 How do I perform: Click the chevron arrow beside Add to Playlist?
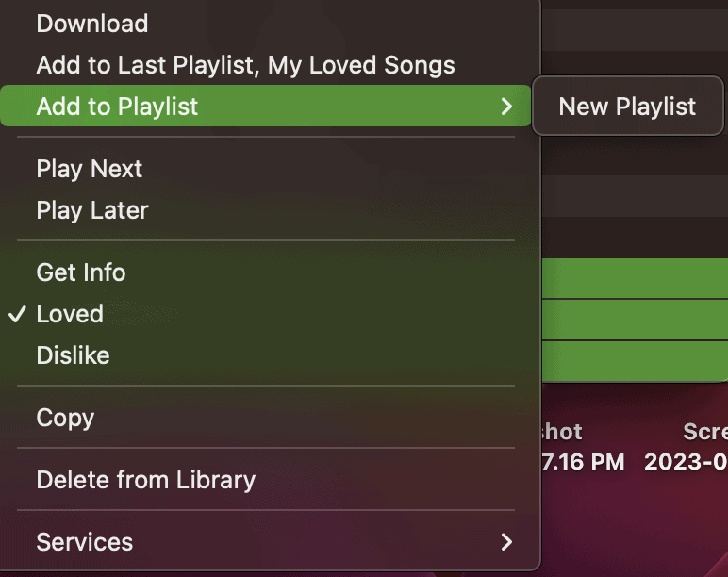pyautogui.click(x=506, y=107)
